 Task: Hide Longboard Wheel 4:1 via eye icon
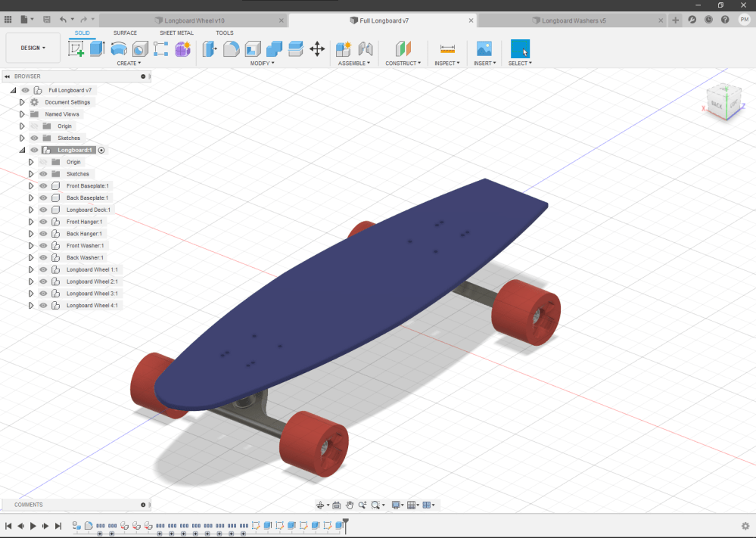(43, 306)
